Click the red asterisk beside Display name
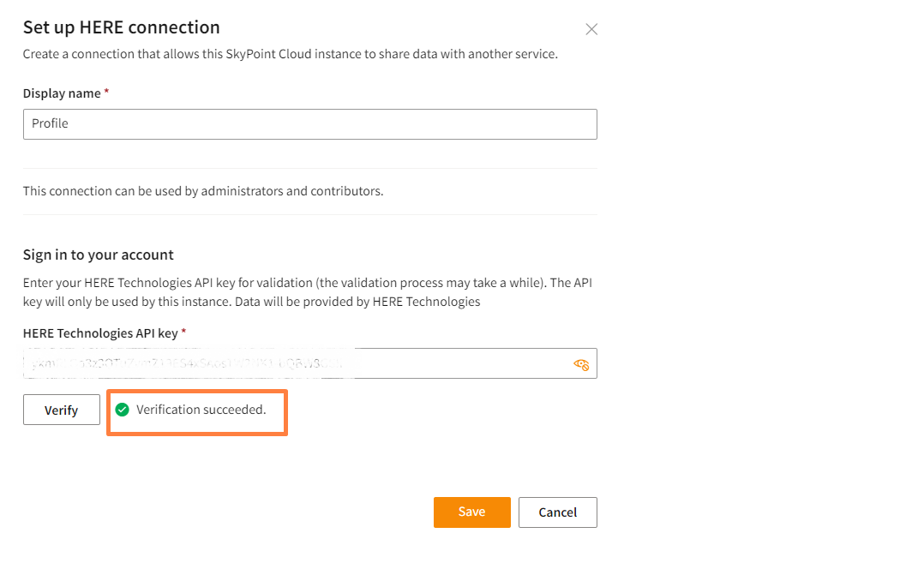The width and height of the screenshot is (924, 581). (106, 93)
